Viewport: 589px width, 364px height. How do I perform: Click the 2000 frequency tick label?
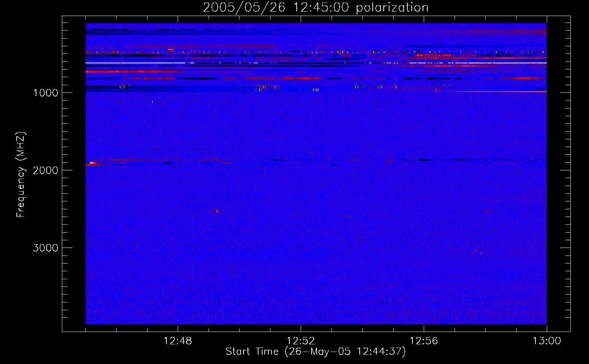(x=46, y=170)
